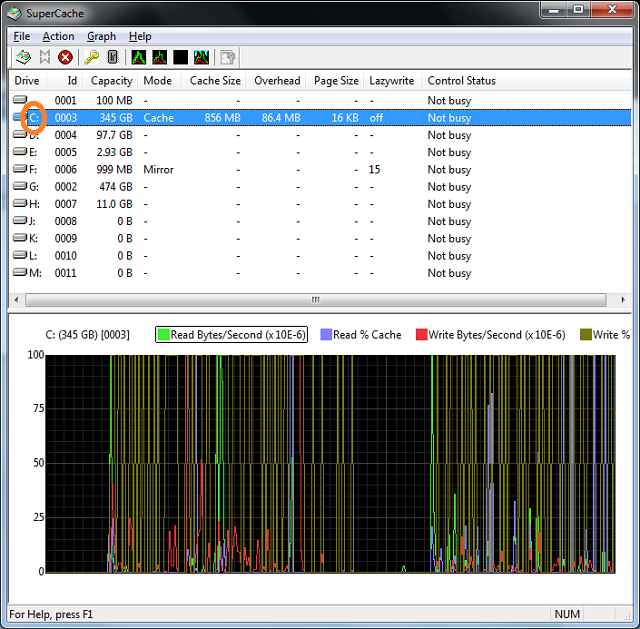The height and width of the screenshot is (629, 640).
Task: Click the SuperCache title bar app icon
Action: [14, 13]
